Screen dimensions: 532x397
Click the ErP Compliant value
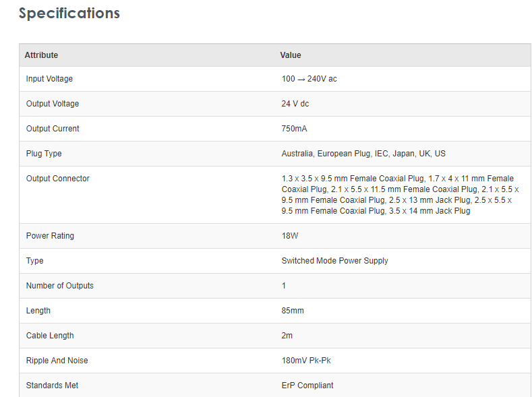pyautogui.click(x=307, y=386)
